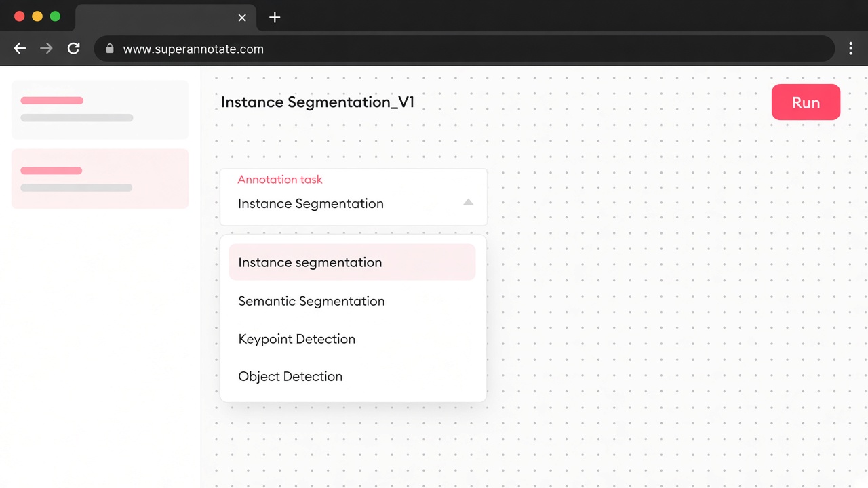The width and height of the screenshot is (868, 488).
Task: Reload the page with refresh icon
Action: click(x=73, y=48)
